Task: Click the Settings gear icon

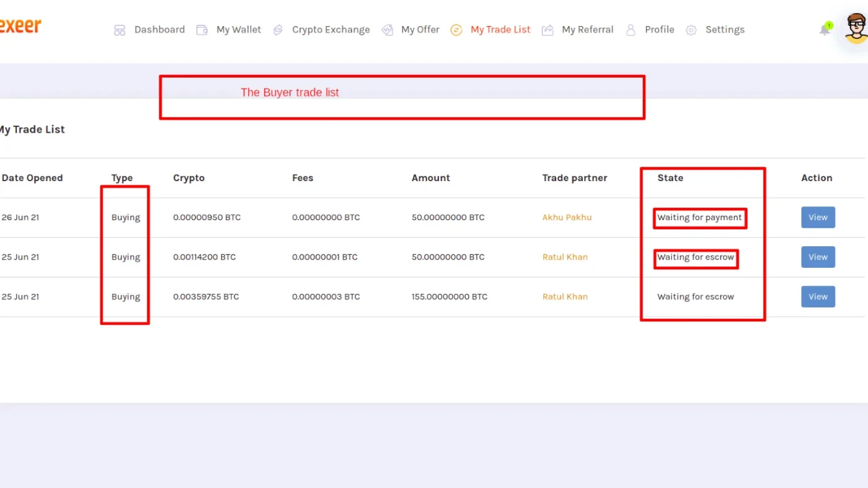Action: tap(691, 30)
